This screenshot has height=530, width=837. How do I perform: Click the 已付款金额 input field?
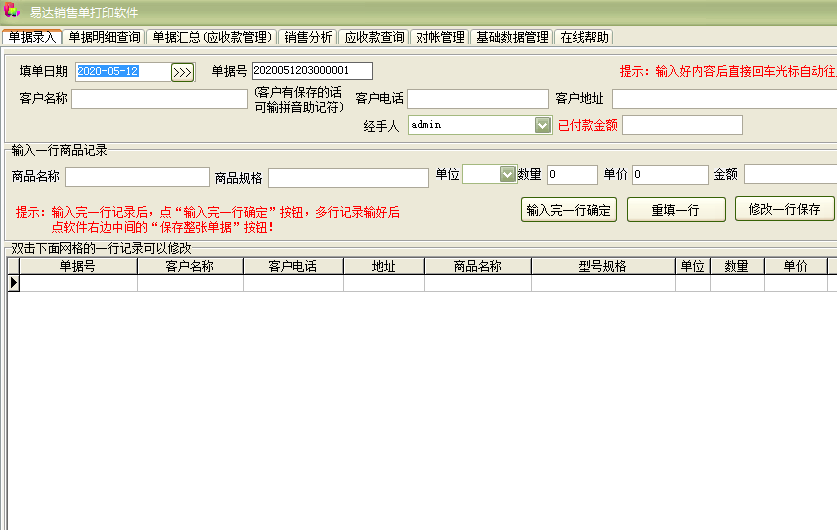click(x=682, y=125)
